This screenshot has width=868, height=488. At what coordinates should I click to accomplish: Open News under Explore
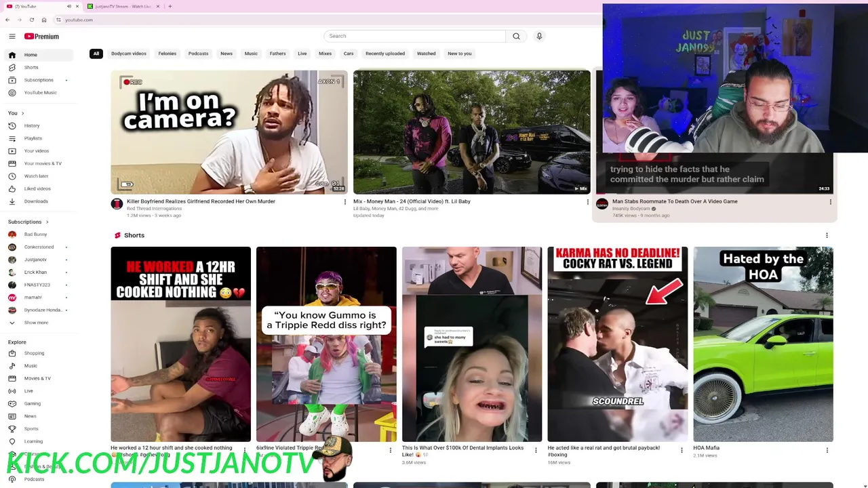click(x=41, y=416)
